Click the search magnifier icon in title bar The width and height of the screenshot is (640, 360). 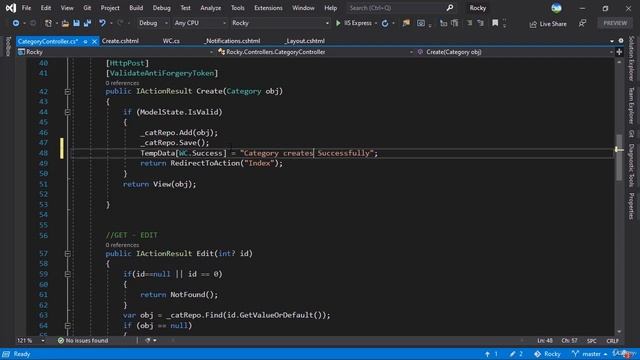pos(449,8)
